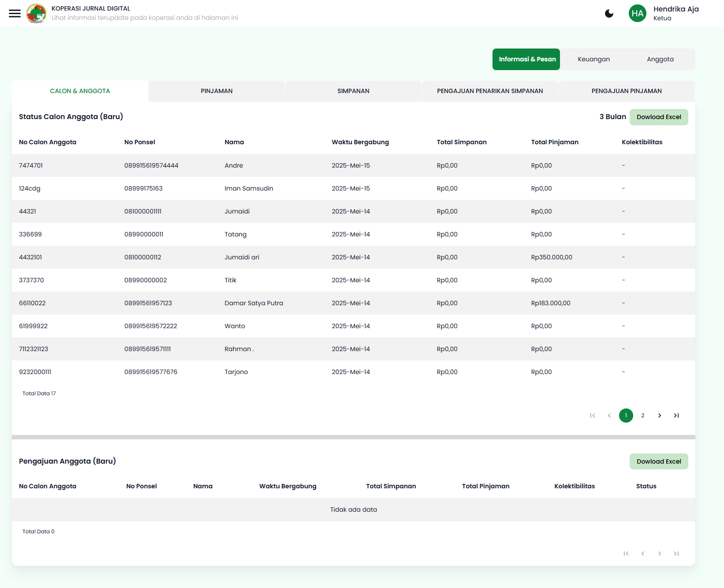The image size is (724, 588).
Task: Switch to the Keuangan tab
Action: (594, 59)
